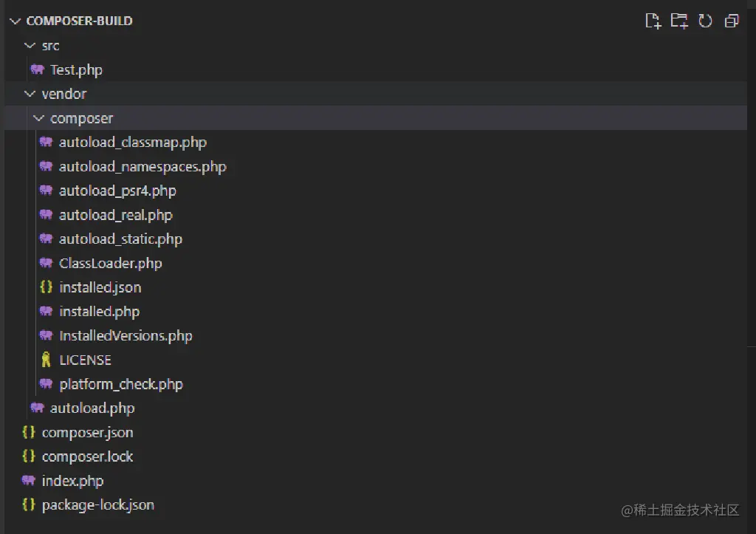The width and height of the screenshot is (756, 534).
Task: Open autoload_classmap.php
Action: click(x=133, y=143)
